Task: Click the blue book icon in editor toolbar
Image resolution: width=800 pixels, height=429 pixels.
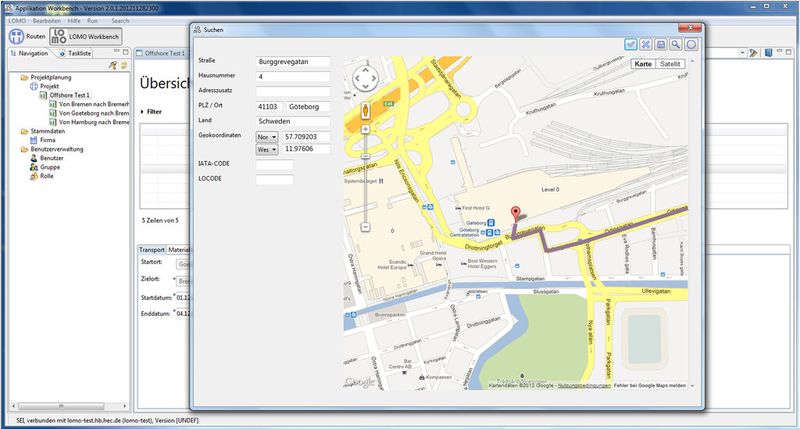Action: 768,53
